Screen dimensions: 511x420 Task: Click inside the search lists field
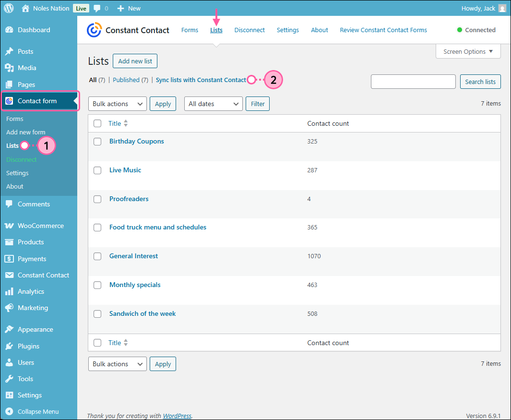[413, 81]
